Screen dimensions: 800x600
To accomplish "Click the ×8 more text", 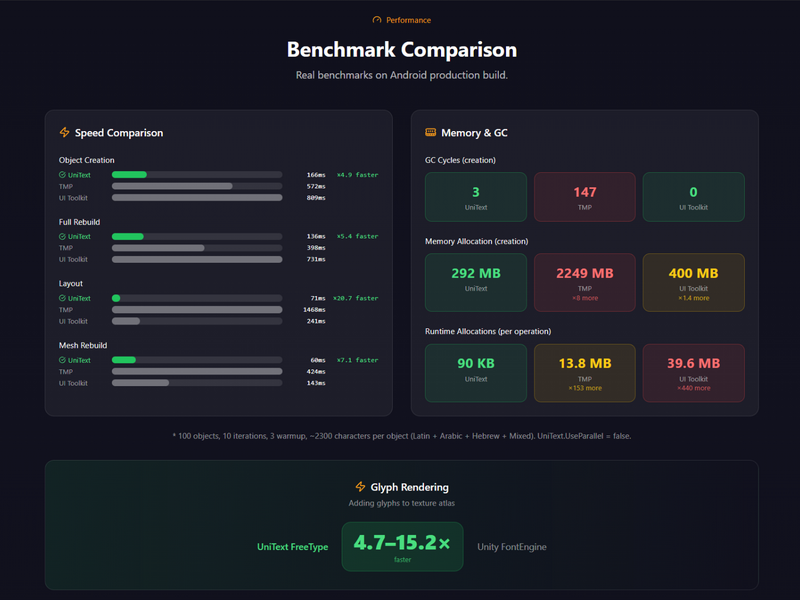I will tap(585, 298).
